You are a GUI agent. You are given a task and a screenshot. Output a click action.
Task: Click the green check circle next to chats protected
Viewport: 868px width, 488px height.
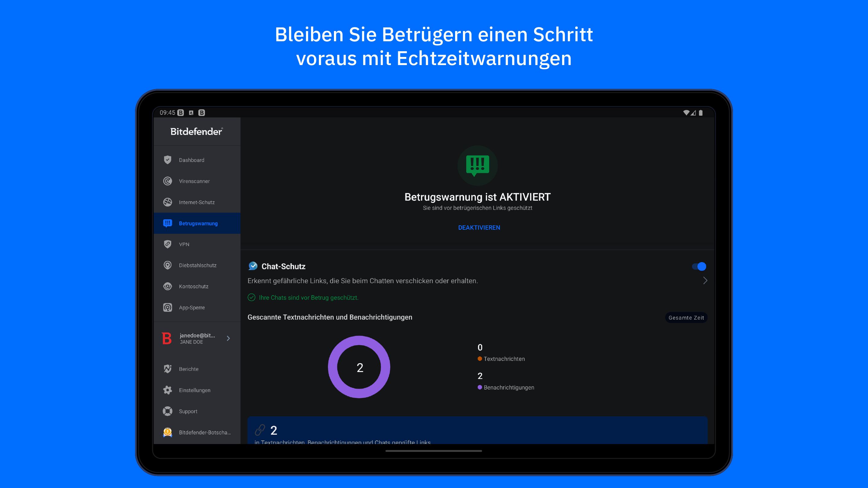click(x=251, y=297)
